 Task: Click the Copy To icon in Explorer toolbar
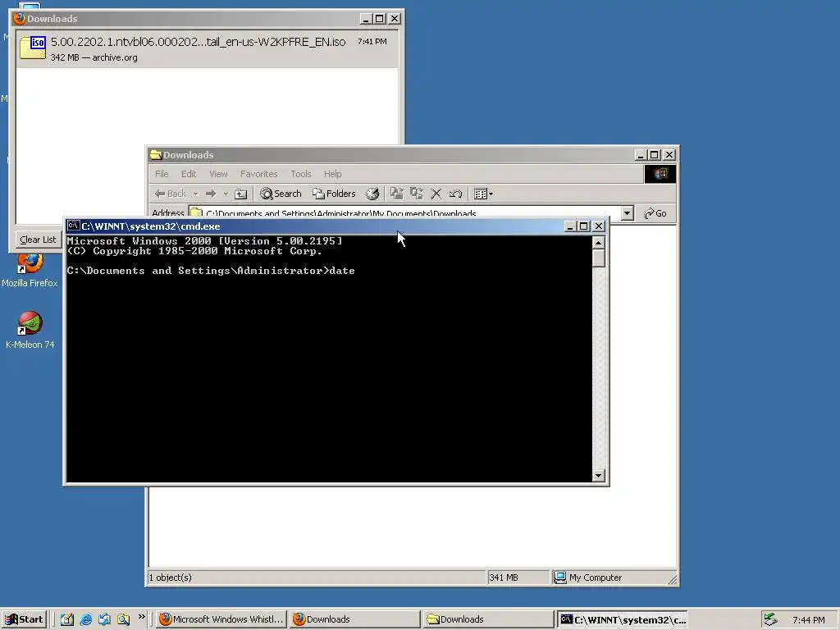coord(416,194)
